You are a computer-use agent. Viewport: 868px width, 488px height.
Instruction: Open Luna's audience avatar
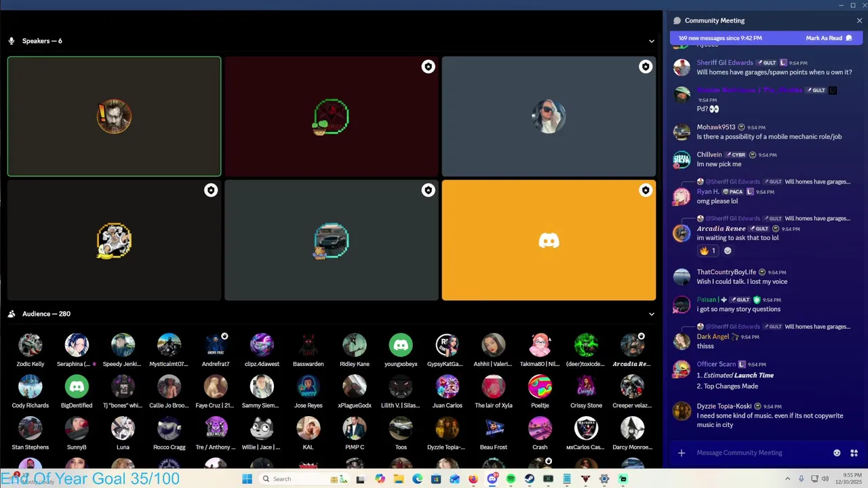pyautogui.click(x=123, y=428)
